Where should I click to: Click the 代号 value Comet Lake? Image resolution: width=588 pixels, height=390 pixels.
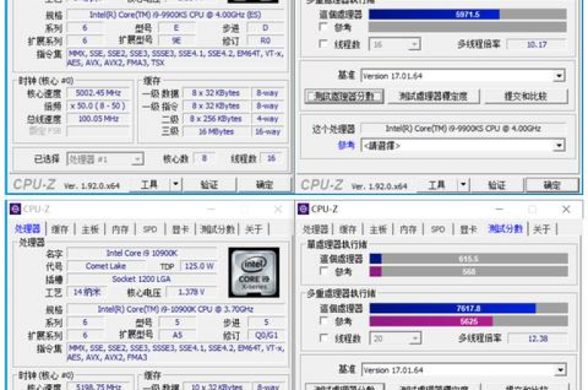click(x=106, y=266)
